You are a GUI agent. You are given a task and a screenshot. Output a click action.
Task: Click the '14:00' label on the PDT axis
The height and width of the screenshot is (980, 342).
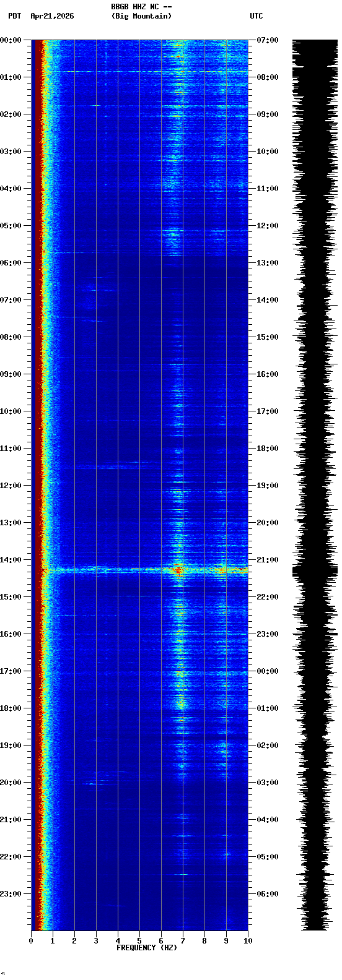pyautogui.click(x=11, y=560)
